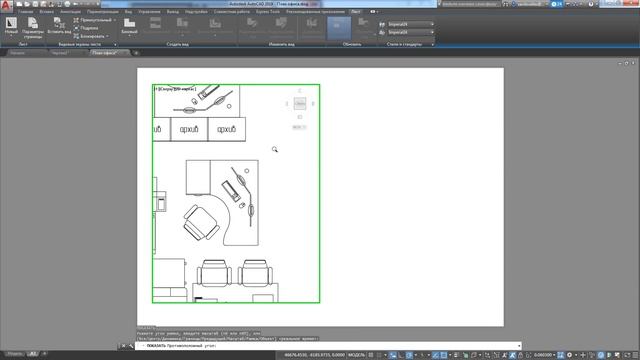Click the МОДЕЛЬ space button in status bar
The image size is (640, 360).
pos(356,355)
